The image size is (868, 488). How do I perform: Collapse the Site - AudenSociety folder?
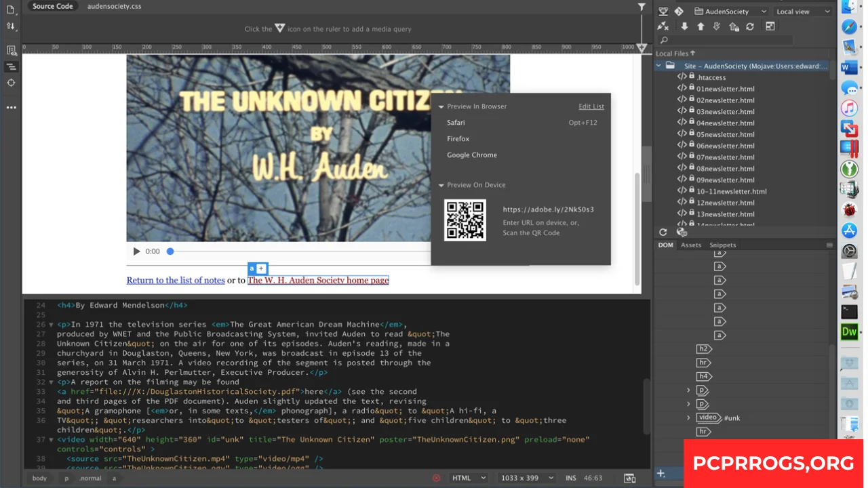tap(658, 66)
